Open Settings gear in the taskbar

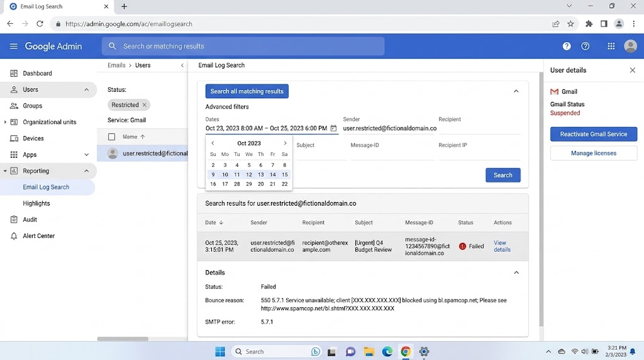coord(424,351)
